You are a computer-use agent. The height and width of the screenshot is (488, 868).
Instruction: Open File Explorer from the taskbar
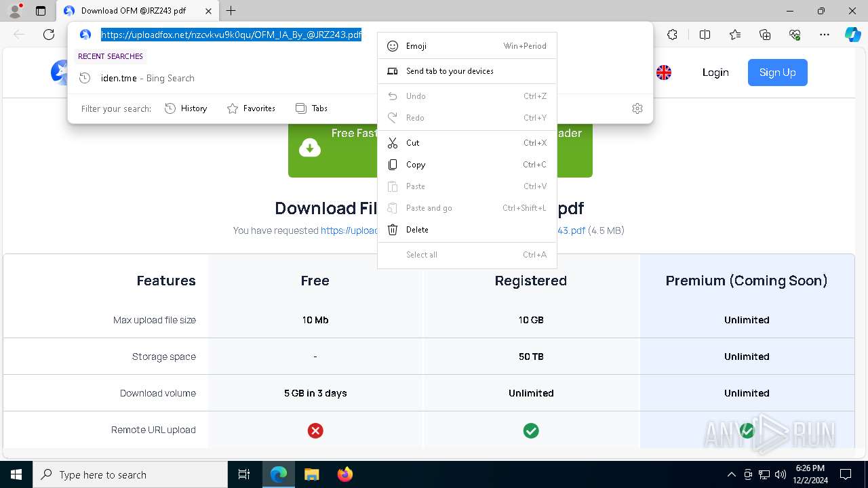[311, 474]
